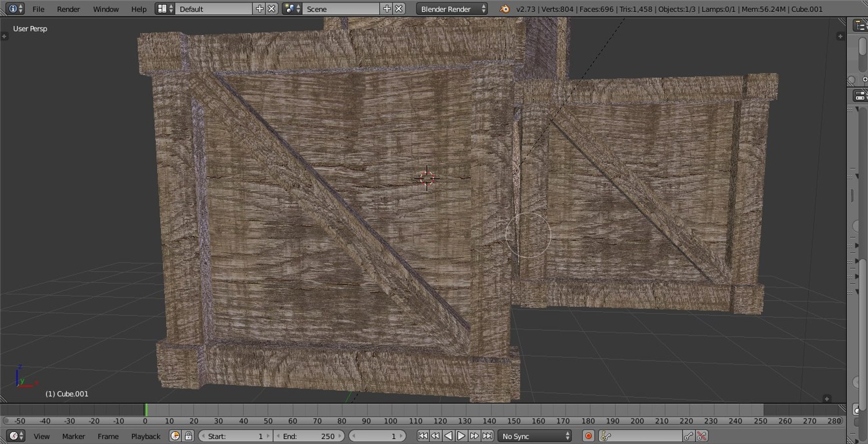Open the Info editor type selector
The height and width of the screenshot is (444, 868).
click(x=15, y=9)
